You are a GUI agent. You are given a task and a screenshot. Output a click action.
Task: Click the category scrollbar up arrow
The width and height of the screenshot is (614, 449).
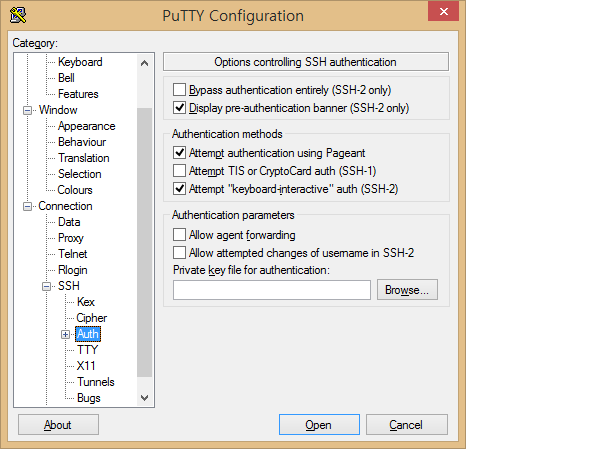[x=144, y=63]
